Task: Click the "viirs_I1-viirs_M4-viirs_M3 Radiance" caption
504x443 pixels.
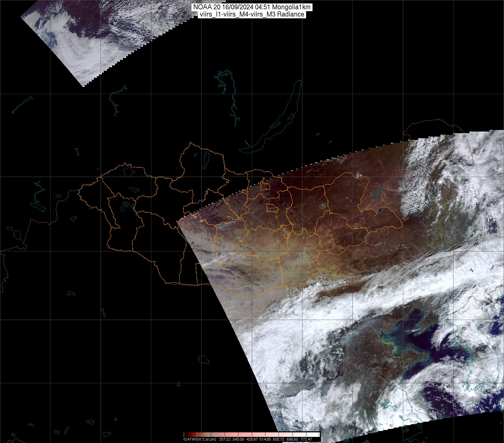Action: pos(252,15)
